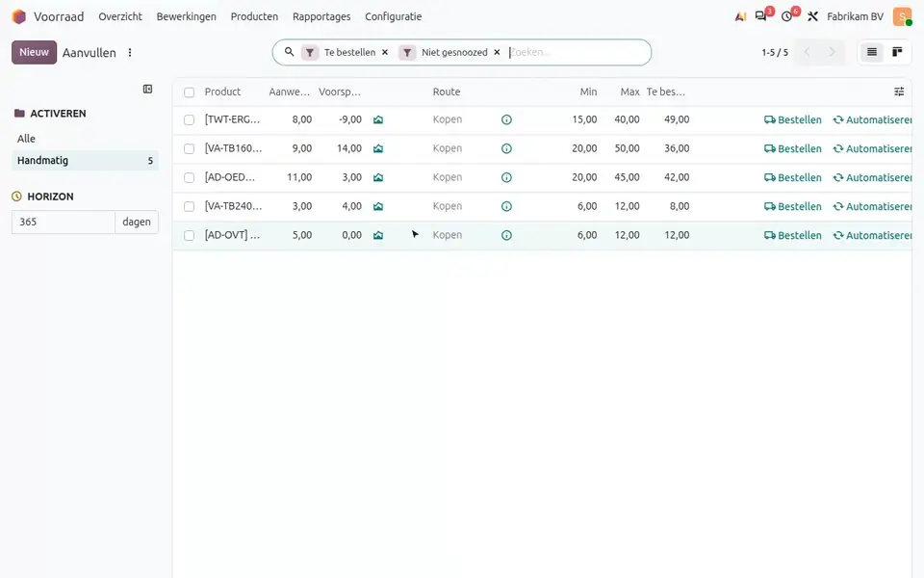Image resolution: width=924 pixels, height=578 pixels.
Task: Select the Alle filter in sidebar
Action: pos(85,139)
